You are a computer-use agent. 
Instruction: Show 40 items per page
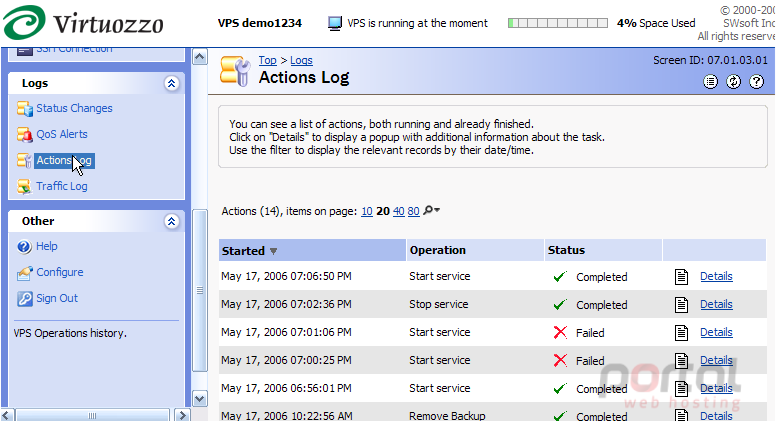click(x=398, y=211)
